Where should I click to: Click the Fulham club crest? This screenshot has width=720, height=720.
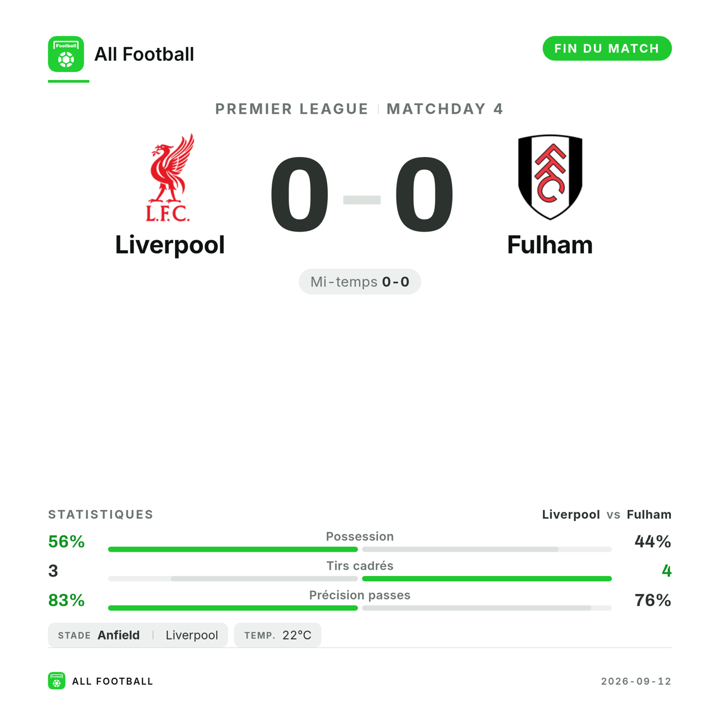(x=550, y=177)
